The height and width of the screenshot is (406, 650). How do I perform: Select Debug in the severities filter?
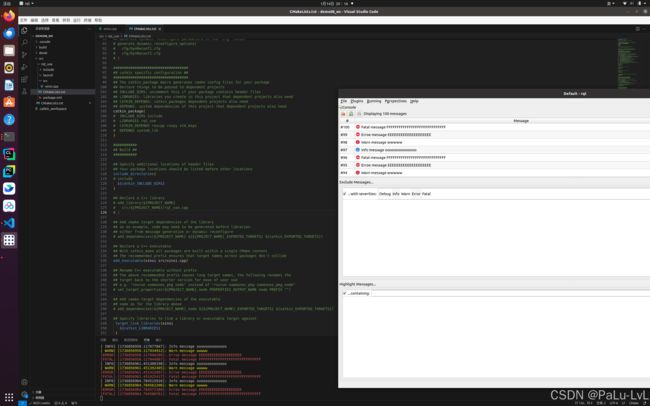pyautogui.click(x=385, y=194)
